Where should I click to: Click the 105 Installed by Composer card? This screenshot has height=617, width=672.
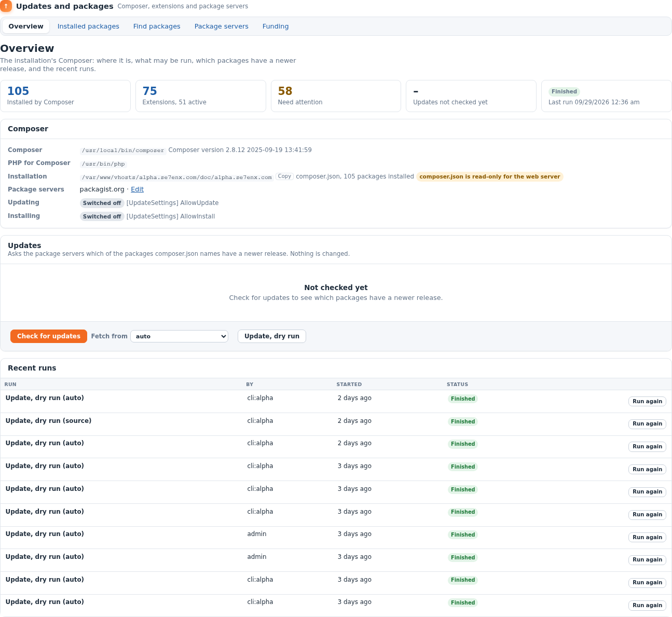[x=65, y=96]
